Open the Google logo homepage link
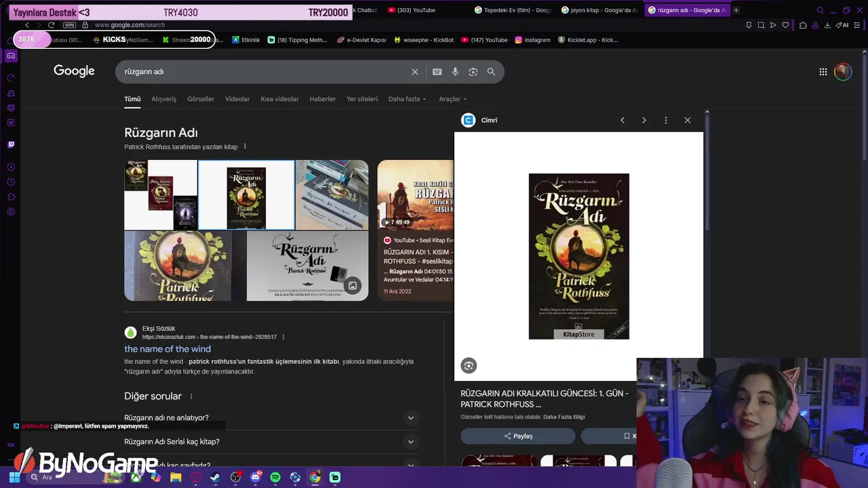The height and width of the screenshot is (488, 868). coord(74,71)
